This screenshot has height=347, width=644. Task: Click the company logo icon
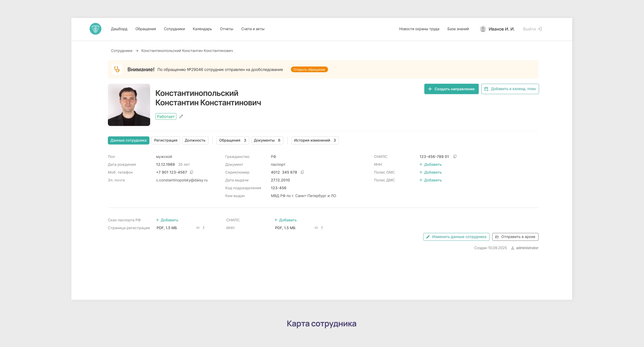point(95,29)
